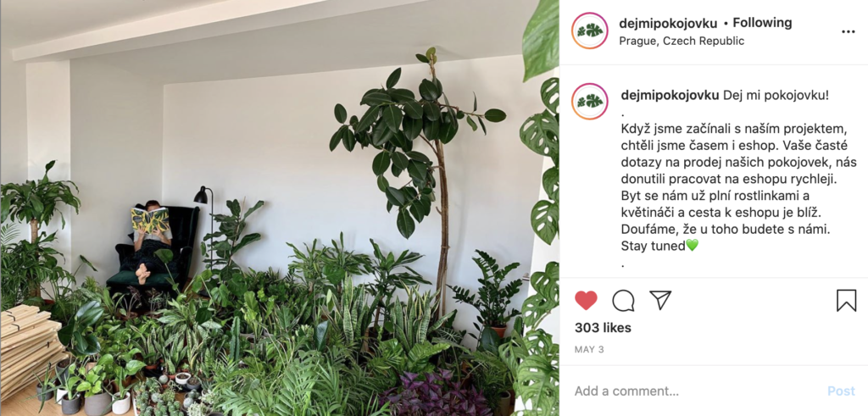Save post with the bookmark icon
Image resolution: width=868 pixels, height=416 pixels.
pos(846,301)
